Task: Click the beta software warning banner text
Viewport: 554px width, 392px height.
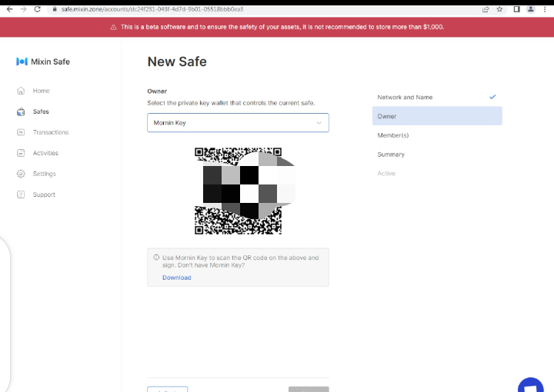Action: (282, 27)
